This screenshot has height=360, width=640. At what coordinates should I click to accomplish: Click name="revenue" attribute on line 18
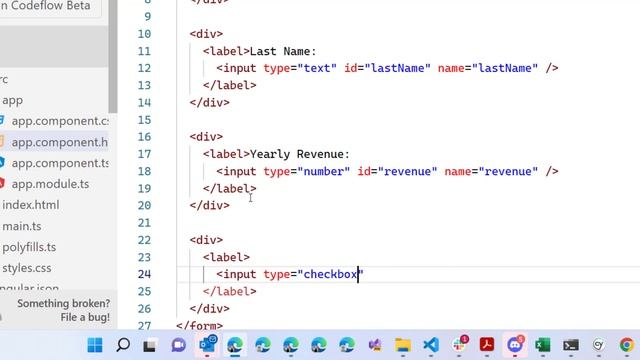491,171
